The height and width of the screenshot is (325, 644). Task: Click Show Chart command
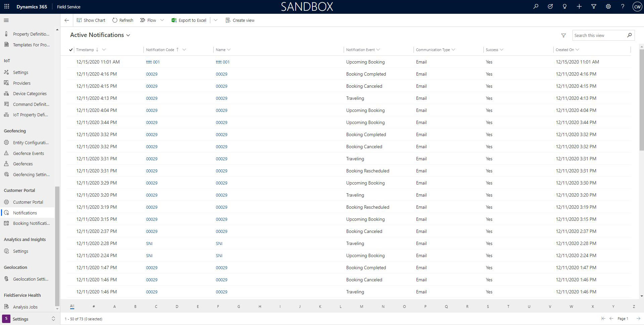coord(91,21)
